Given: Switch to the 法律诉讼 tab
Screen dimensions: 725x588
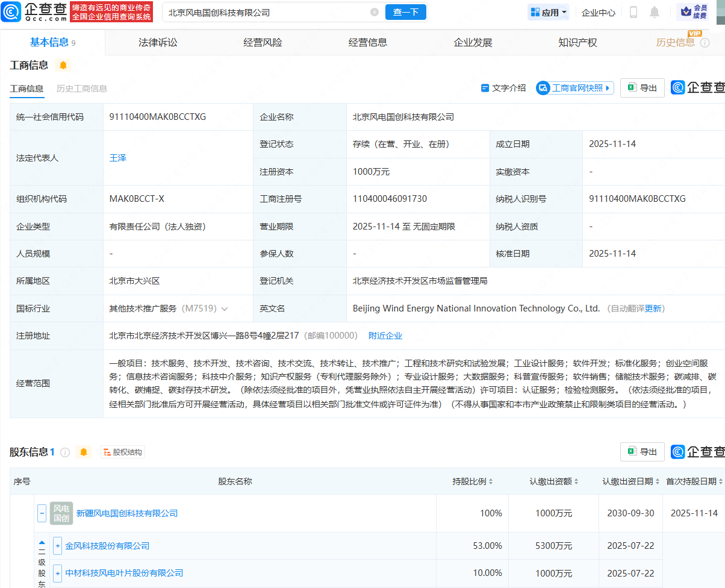Looking at the screenshot, I should [157, 42].
